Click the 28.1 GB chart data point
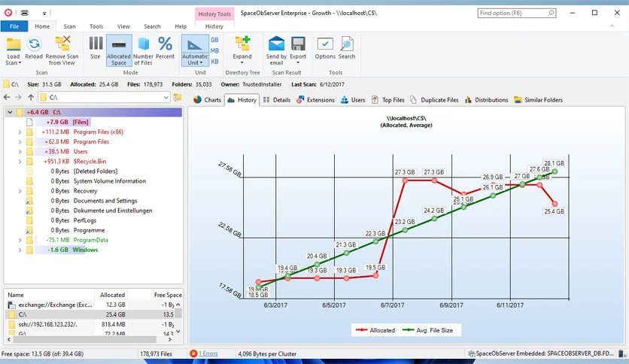This screenshot has width=629, height=364. pos(555,171)
